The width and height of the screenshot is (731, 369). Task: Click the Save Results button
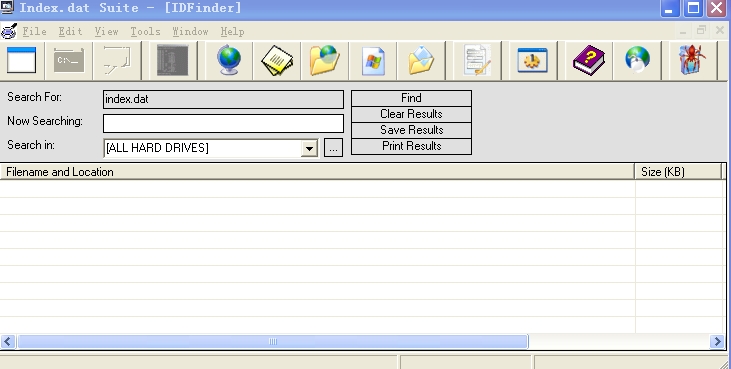point(411,130)
